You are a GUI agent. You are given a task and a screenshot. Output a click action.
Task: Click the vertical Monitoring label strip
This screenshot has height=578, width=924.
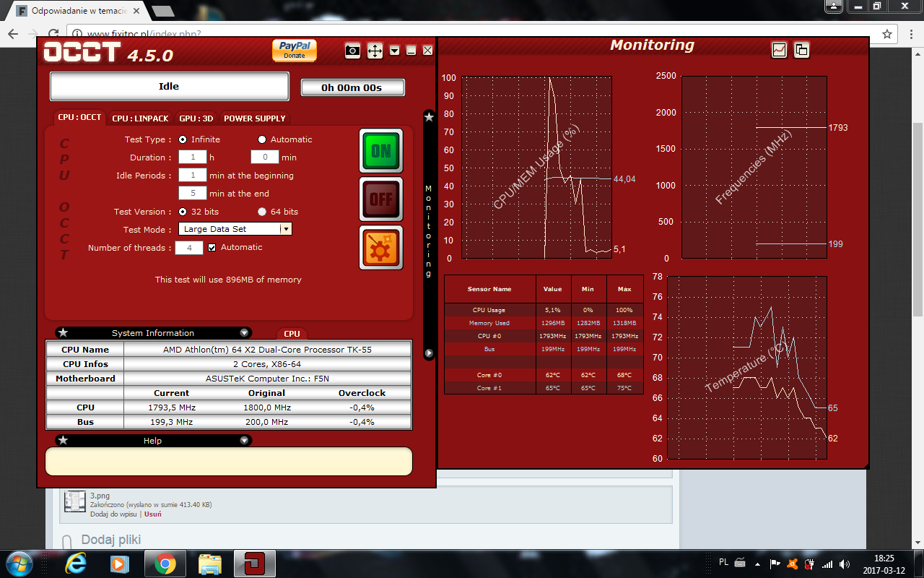point(428,231)
